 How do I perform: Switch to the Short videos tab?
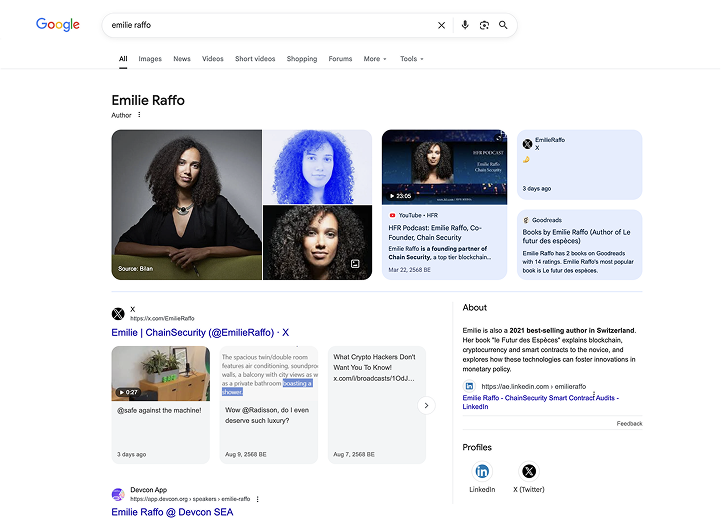255,59
